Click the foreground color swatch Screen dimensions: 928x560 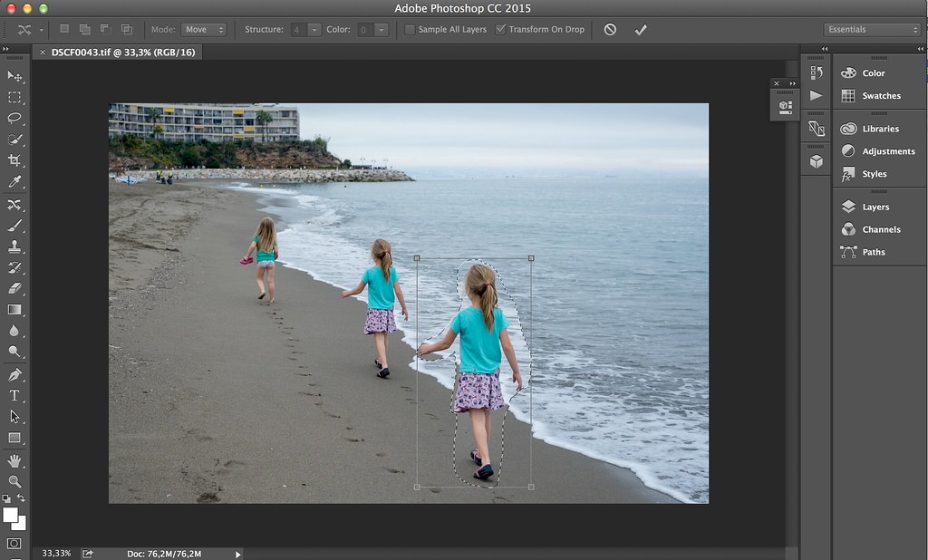[11, 515]
